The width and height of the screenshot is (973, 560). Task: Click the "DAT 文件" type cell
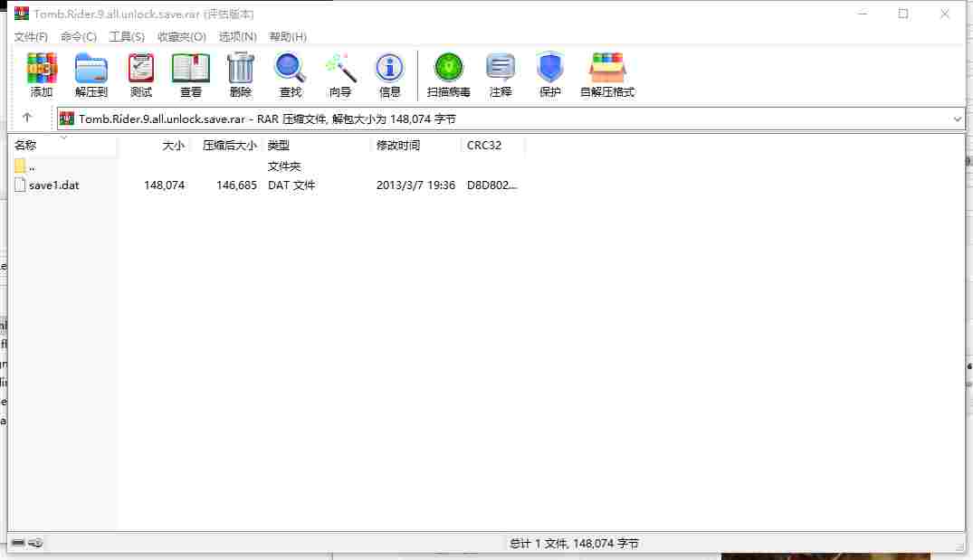tap(291, 185)
